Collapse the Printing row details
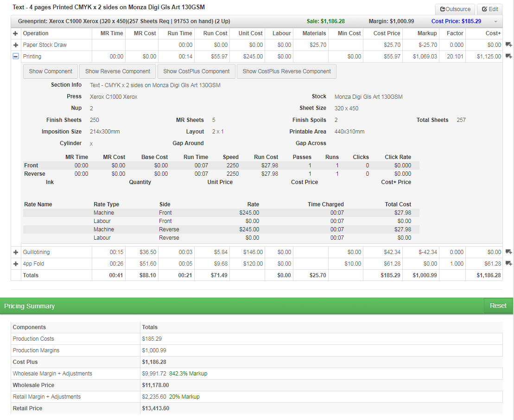The height and width of the screenshot is (420, 514). (x=15, y=57)
